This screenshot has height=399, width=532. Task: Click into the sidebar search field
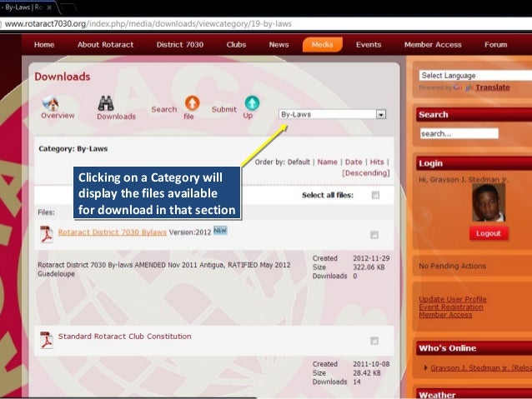pos(459,133)
